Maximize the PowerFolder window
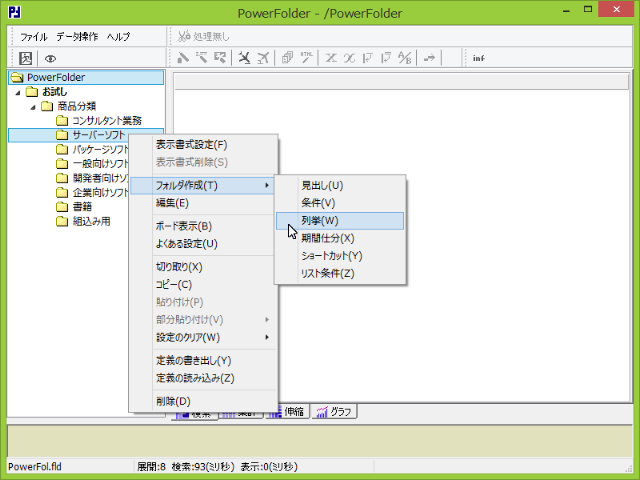 point(588,9)
